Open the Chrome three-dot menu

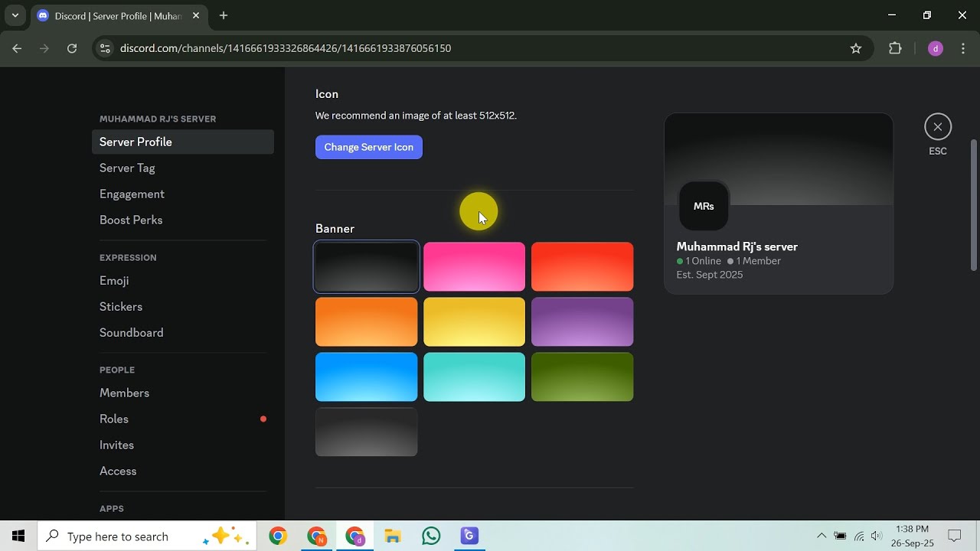click(x=963, y=48)
